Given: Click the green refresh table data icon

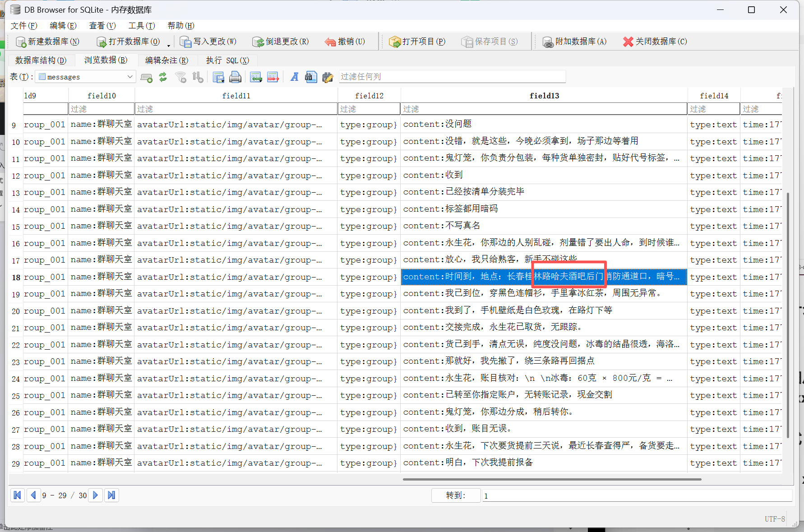Looking at the screenshot, I should coord(163,77).
